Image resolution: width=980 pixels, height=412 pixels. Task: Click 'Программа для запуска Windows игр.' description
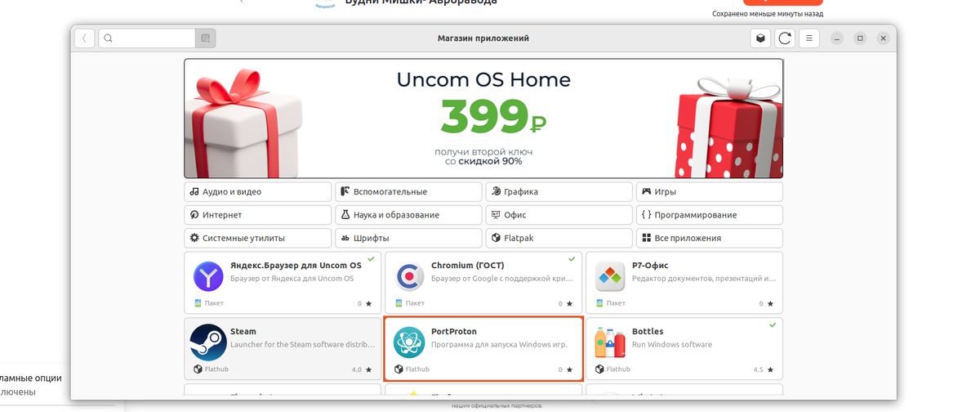499,344
